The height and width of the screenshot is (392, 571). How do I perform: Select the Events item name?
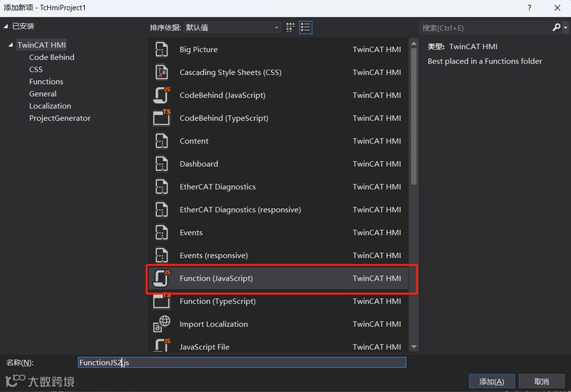[x=191, y=233]
